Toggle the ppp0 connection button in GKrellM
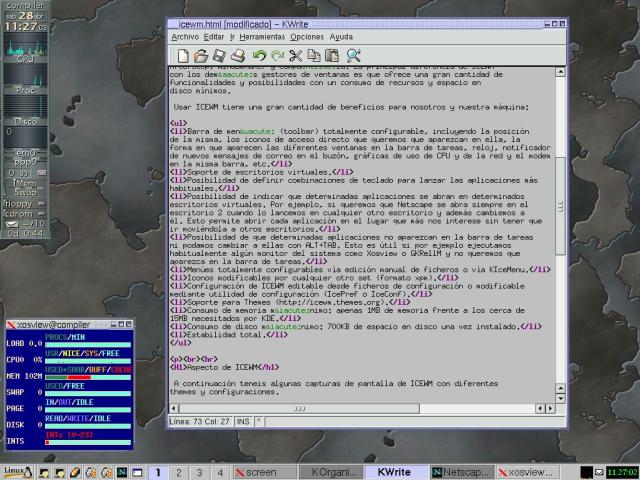Viewport: 640px width, 480px height. [41, 173]
